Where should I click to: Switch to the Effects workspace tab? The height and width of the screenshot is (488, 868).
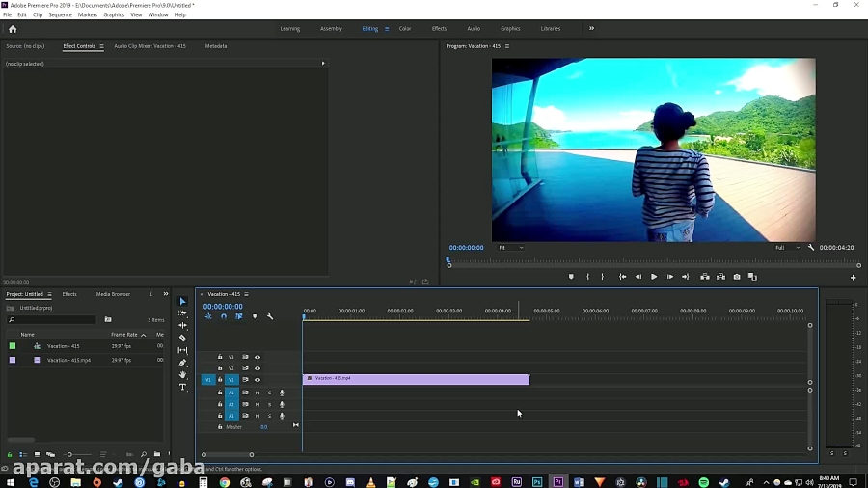[439, 29]
